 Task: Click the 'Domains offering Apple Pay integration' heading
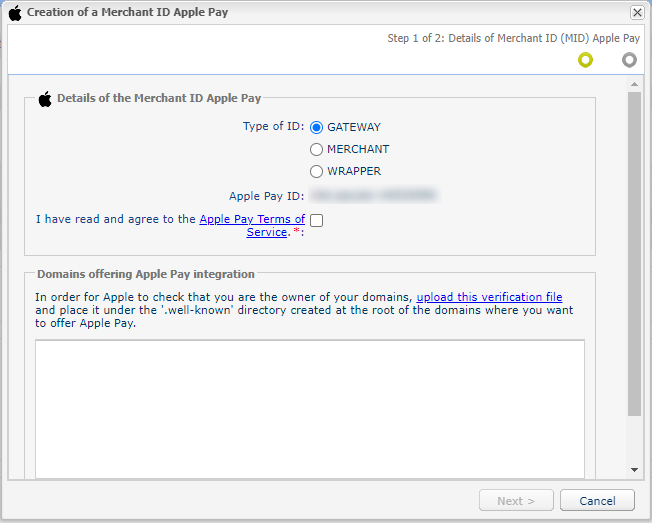click(x=146, y=274)
